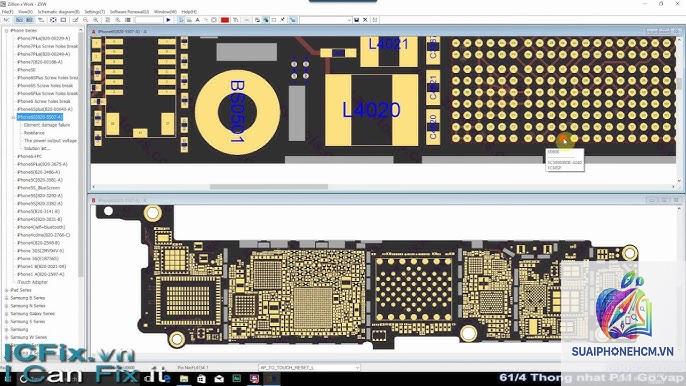686x386 pixels.
Task: Open the View menu
Action: click(25, 12)
